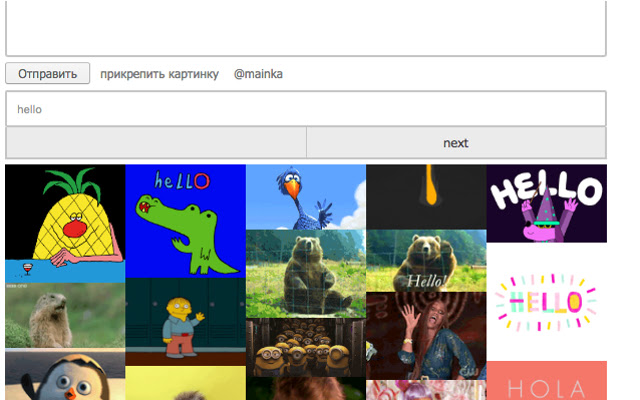Click the empty previous-page button beside next
Image resolution: width=640 pixels, height=400 pixels.
pyautogui.click(x=156, y=143)
